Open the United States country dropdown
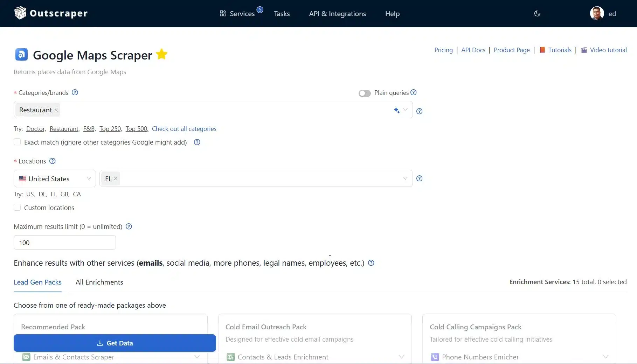 (x=55, y=178)
